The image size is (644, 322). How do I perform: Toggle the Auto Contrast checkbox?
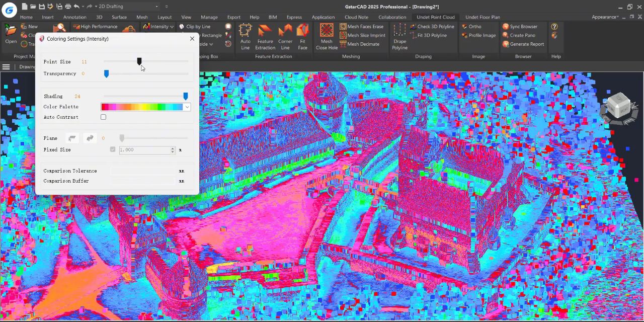[103, 117]
